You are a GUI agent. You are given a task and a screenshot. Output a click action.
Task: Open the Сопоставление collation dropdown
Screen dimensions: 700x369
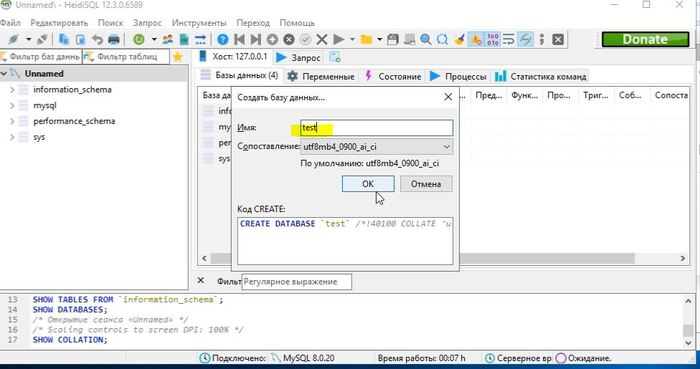coord(377,146)
